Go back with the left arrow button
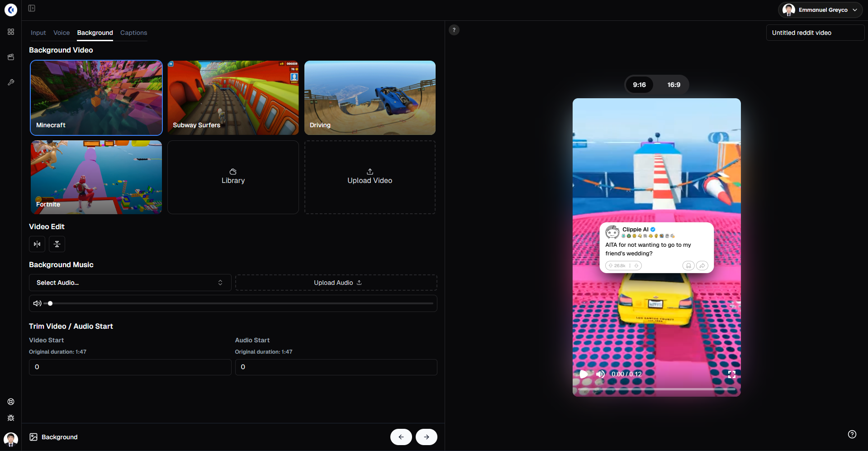Viewport: 868px width, 451px height. tap(401, 437)
